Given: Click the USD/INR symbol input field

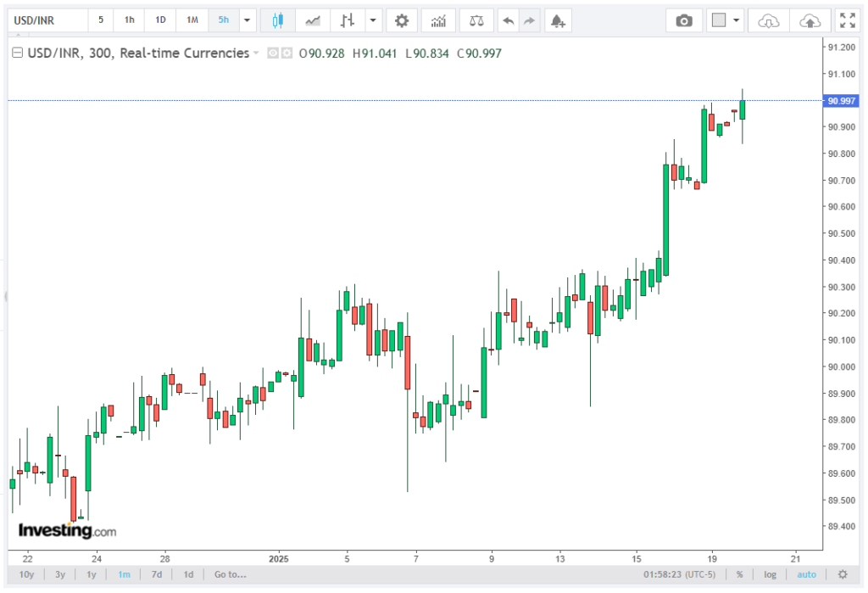Looking at the screenshot, I should tap(45, 20).
